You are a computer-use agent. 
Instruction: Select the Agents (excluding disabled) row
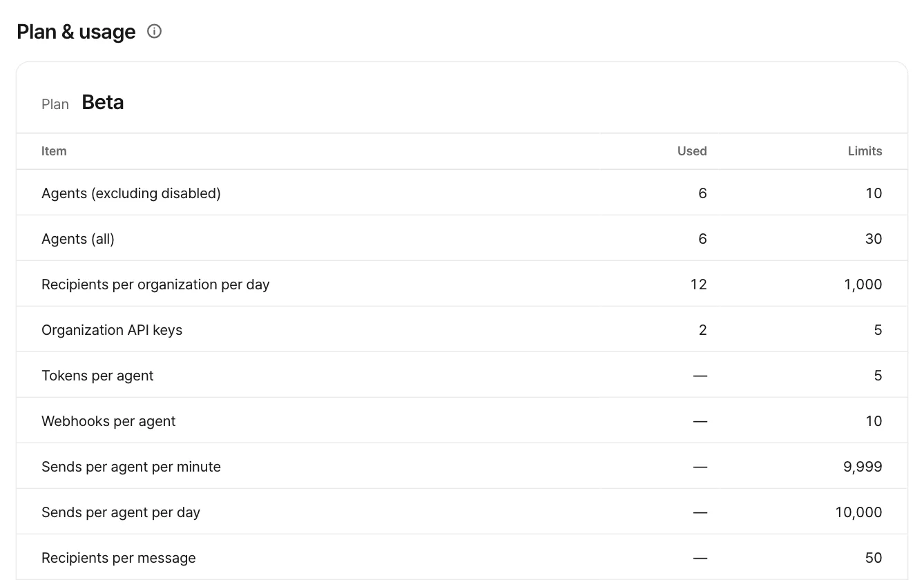[462, 193]
